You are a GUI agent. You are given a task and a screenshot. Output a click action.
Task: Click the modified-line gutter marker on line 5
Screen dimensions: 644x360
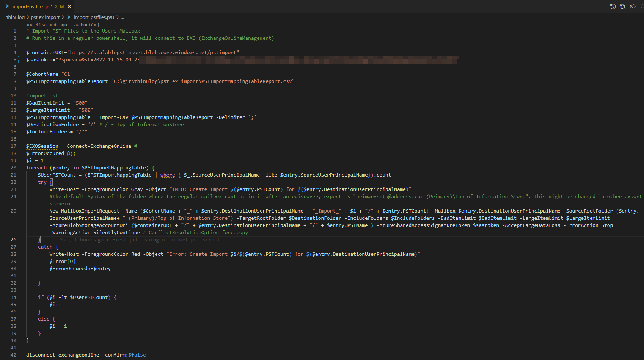(19, 60)
